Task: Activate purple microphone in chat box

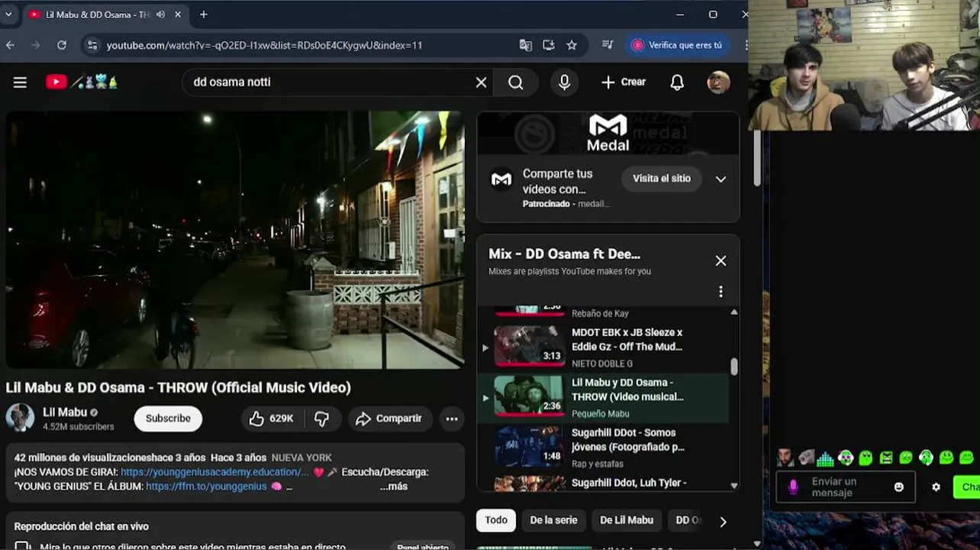Action: pos(793,487)
